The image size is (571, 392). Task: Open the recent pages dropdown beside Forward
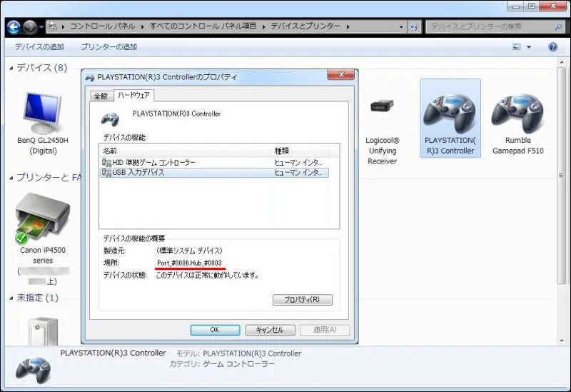(41, 27)
